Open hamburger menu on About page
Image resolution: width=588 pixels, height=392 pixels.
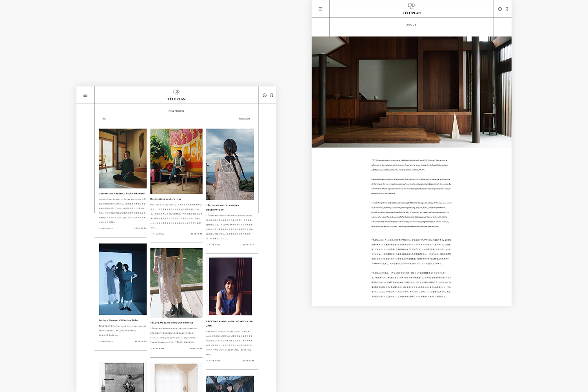point(320,9)
